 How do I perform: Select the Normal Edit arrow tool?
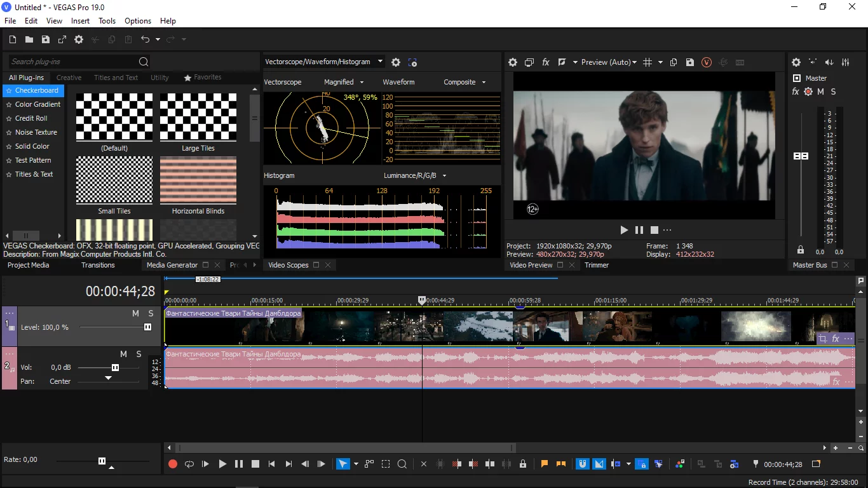(342, 464)
